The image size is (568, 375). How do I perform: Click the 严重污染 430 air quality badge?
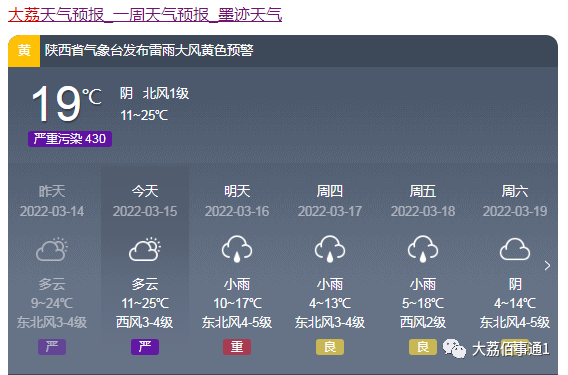tap(70, 139)
